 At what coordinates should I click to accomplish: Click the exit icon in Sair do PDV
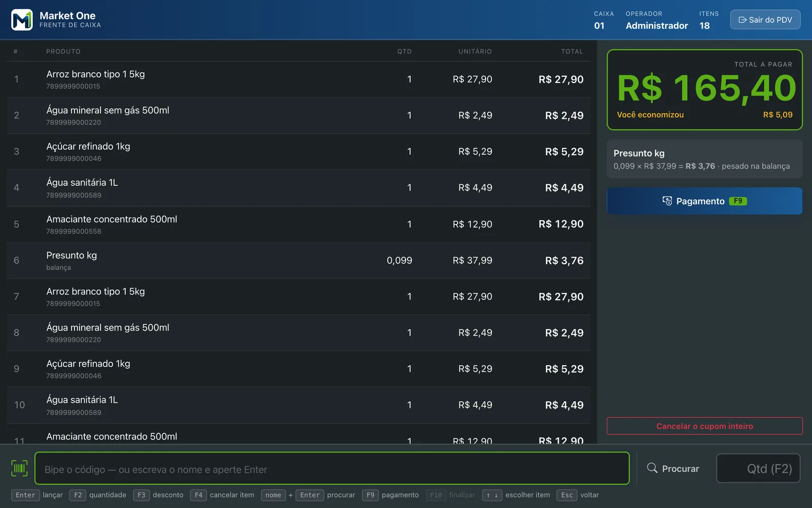pos(742,20)
